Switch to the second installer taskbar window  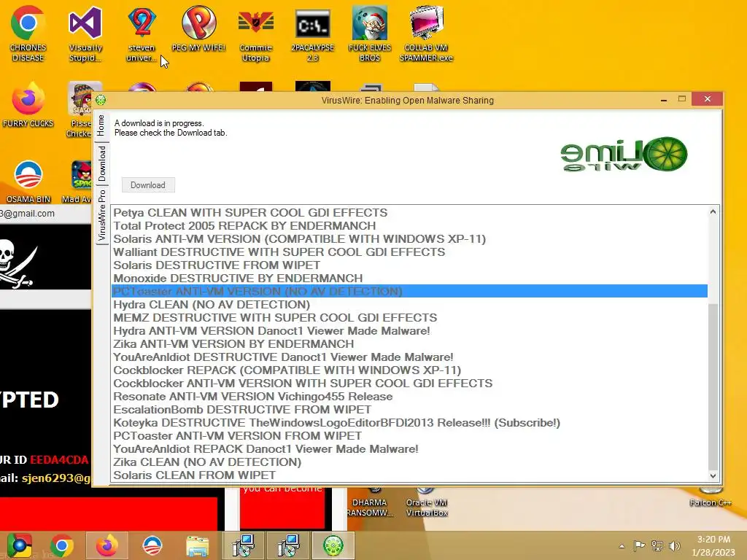click(288, 545)
